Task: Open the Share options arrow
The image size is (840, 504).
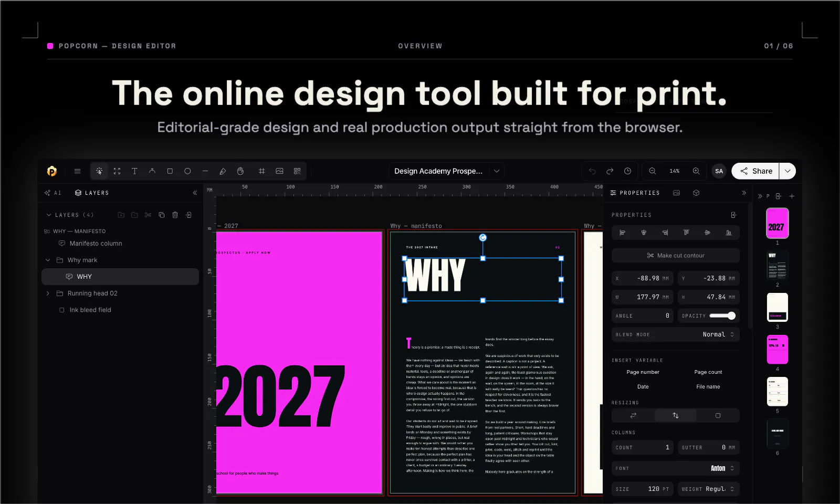Action: 787,171
